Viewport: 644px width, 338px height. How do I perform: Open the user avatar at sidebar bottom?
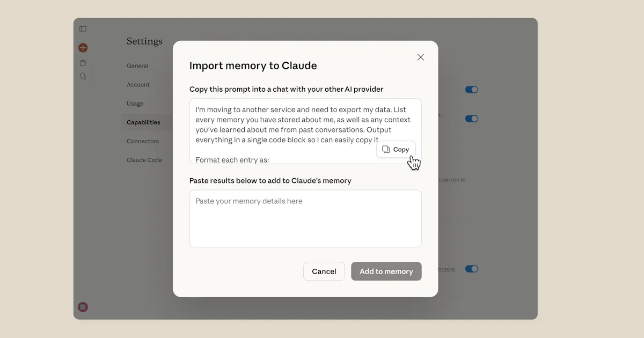[83, 307]
